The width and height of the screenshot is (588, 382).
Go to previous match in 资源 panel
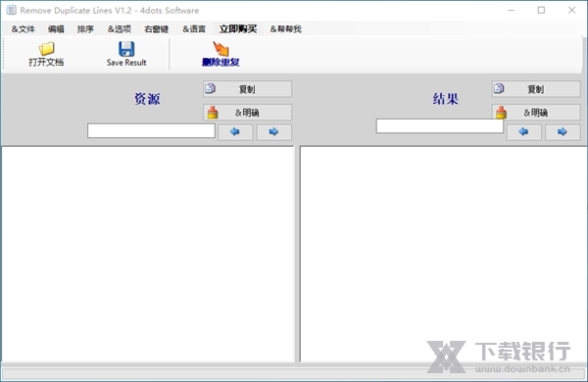pyautogui.click(x=235, y=131)
